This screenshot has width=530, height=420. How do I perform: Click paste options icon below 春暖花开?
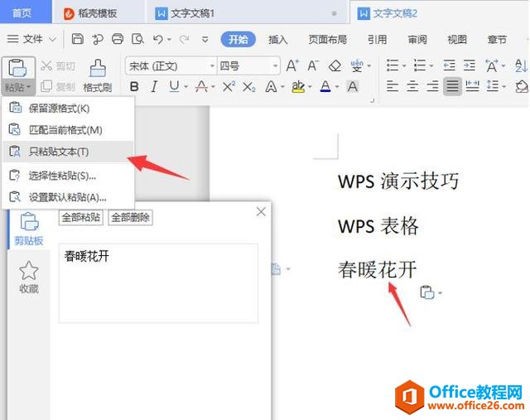[427, 292]
